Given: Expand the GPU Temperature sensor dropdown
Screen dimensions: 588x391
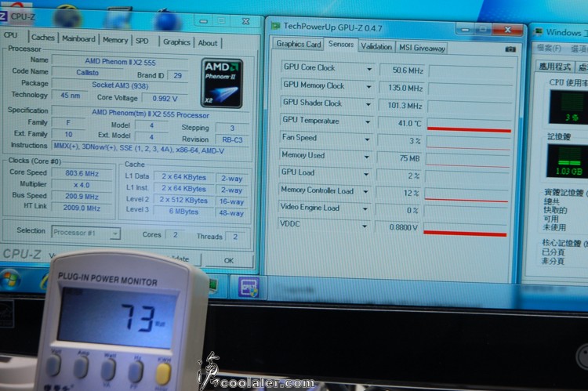Looking at the screenshot, I should pos(368,121).
